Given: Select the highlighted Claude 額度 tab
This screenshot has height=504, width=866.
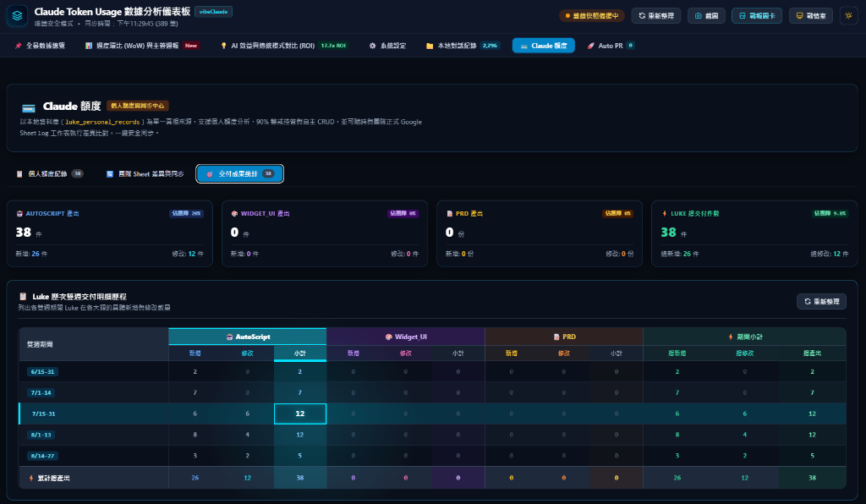Looking at the screenshot, I should pos(544,46).
